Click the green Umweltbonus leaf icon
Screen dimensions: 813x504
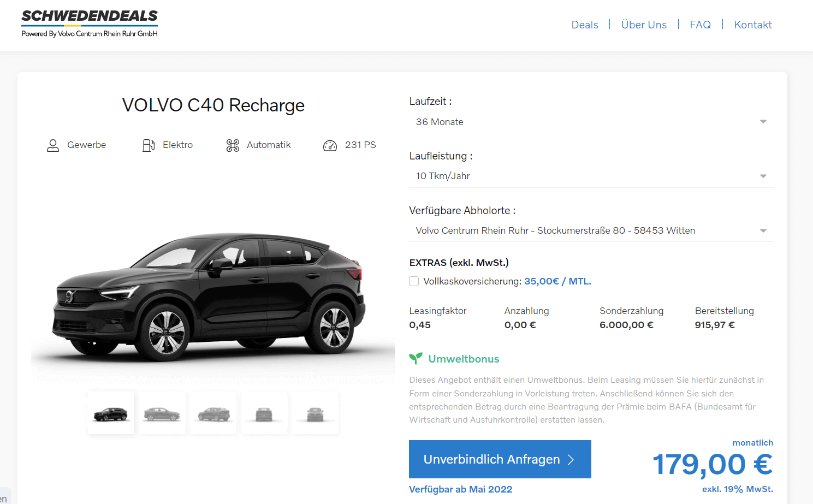pyautogui.click(x=416, y=358)
